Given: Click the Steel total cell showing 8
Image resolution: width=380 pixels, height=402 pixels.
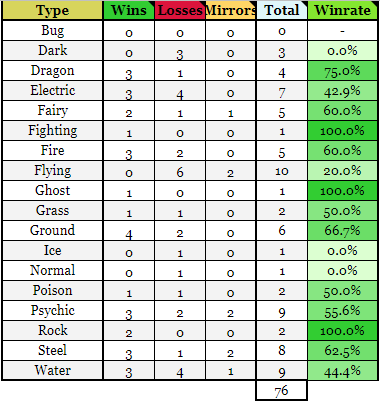Looking at the screenshot, I should point(282,351).
